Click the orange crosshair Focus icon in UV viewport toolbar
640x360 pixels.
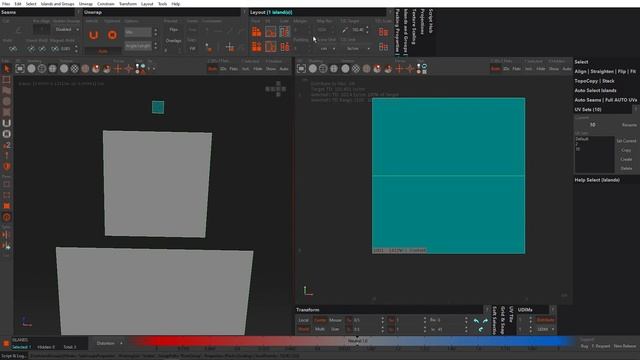pos(399,69)
